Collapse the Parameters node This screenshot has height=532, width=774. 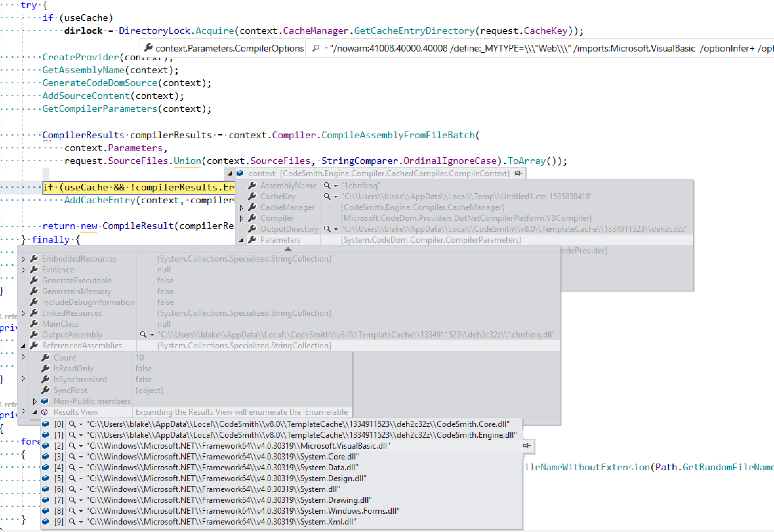pyautogui.click(x=242, y=240)
